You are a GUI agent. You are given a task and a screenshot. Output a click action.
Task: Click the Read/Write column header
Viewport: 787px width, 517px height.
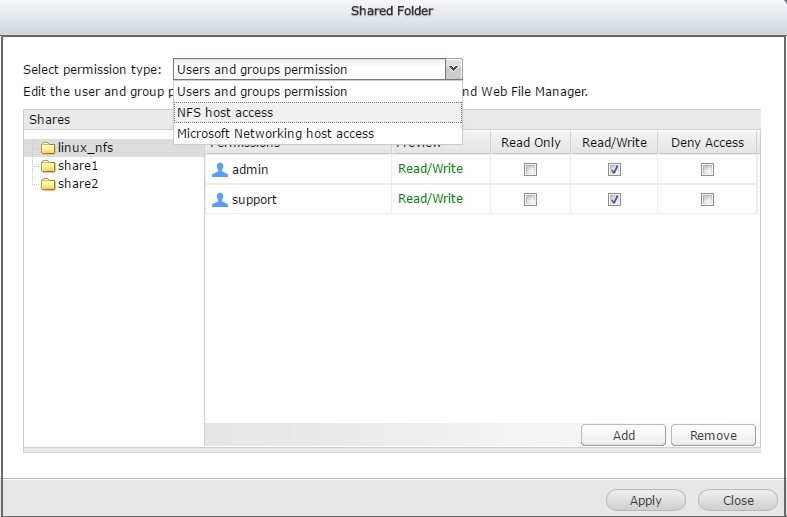coord(614,143)
